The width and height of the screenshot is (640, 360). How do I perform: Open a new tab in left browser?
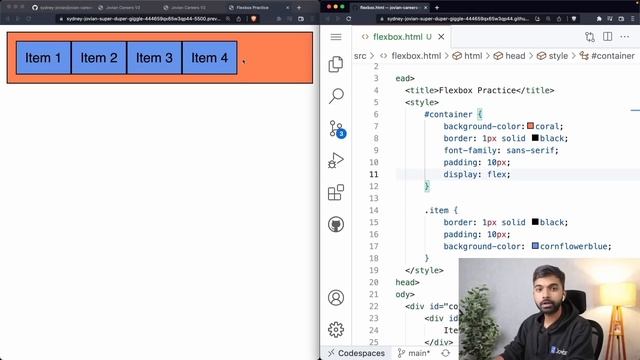coord(299,8)
